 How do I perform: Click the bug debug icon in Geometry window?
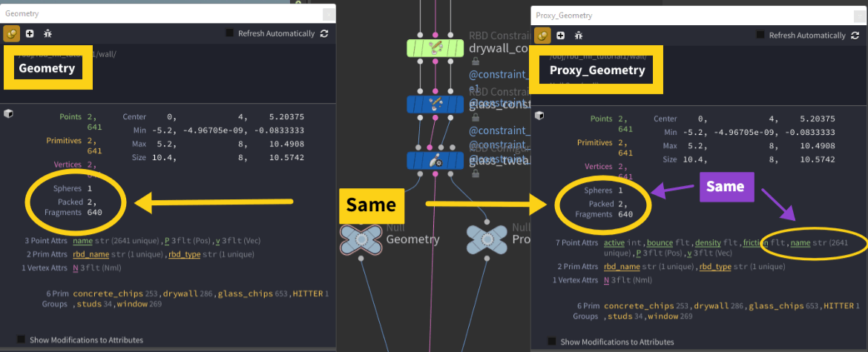pos(47,33)
